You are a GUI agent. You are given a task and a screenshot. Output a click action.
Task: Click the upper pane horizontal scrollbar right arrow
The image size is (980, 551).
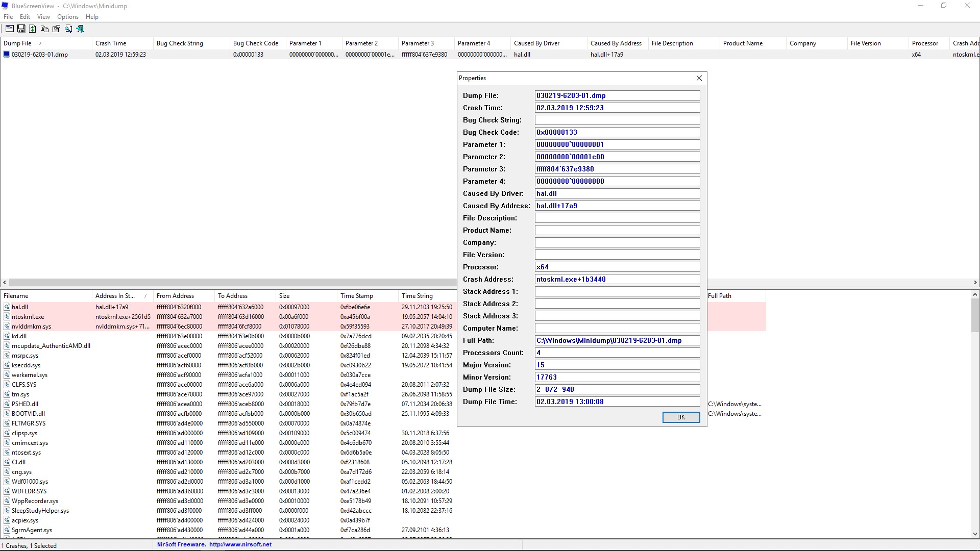tap(975, 283)
